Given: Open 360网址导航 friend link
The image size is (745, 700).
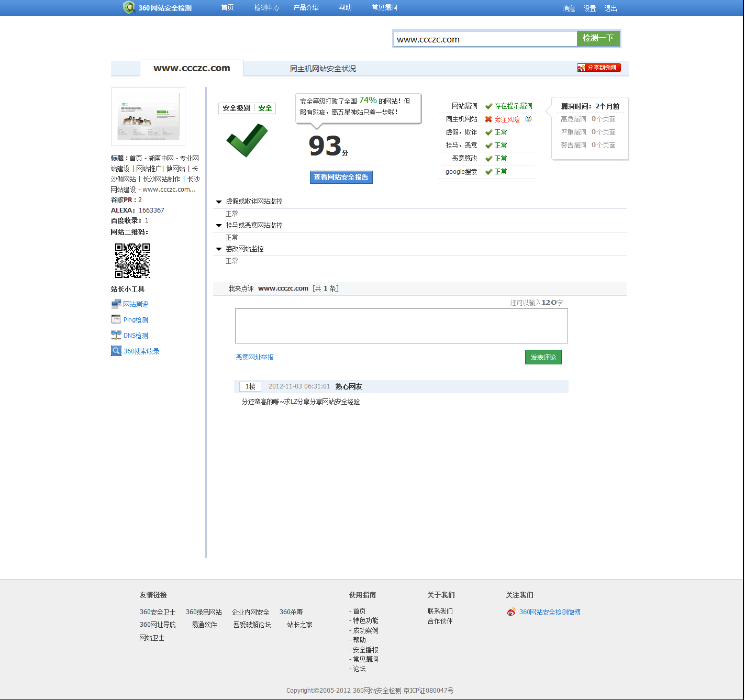Looking at the screenshot, I should pos(158,625).
